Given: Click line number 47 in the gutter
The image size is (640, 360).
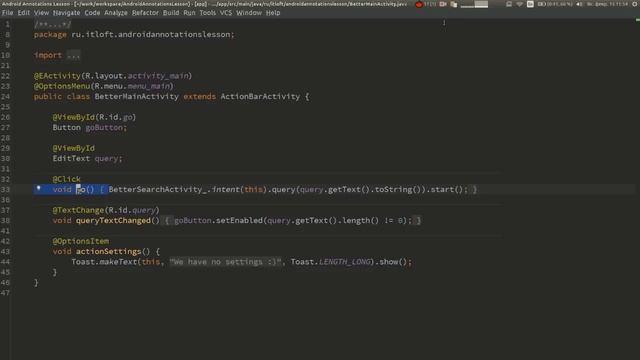Looking at the screenshot, I should point(5,293).
